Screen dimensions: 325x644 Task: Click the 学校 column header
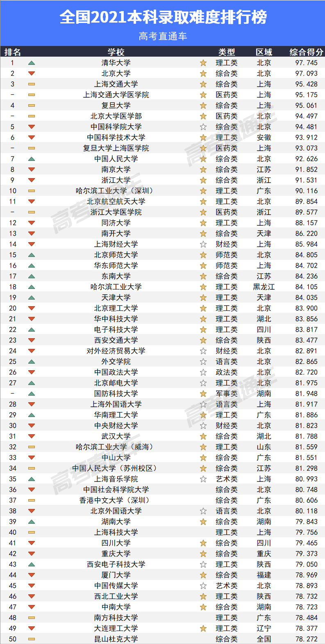(116, 52)
